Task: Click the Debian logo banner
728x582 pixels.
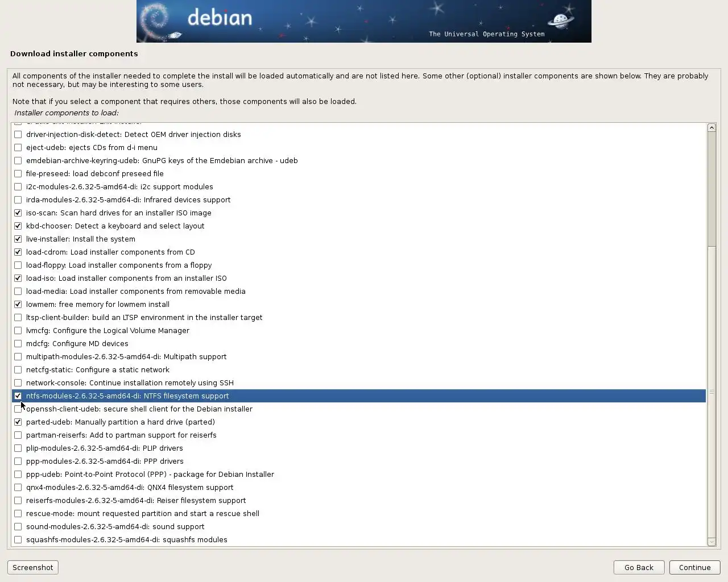Action: click(364, 21)
